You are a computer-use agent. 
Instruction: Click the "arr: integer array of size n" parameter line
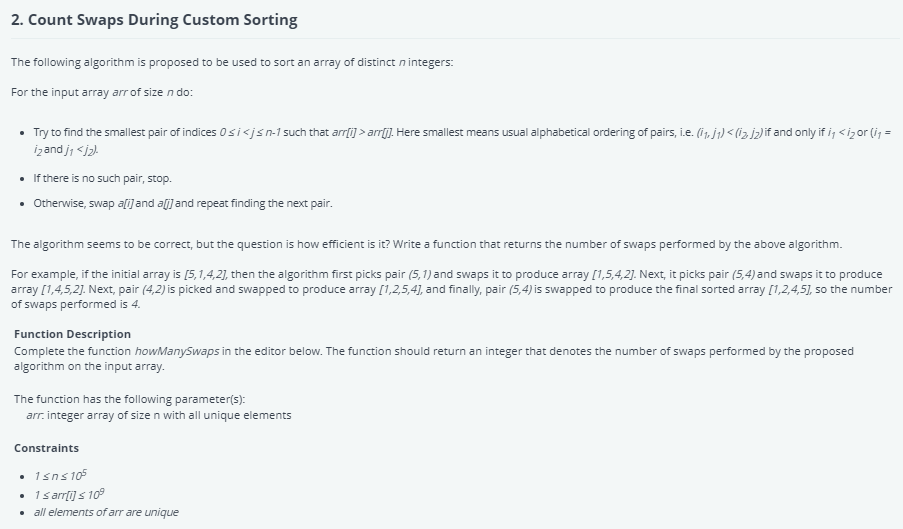156,415
